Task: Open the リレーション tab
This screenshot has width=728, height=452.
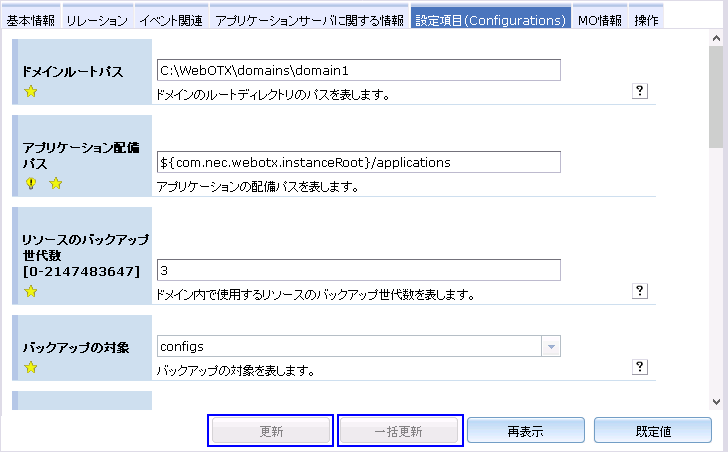Action: coord(97,20)
